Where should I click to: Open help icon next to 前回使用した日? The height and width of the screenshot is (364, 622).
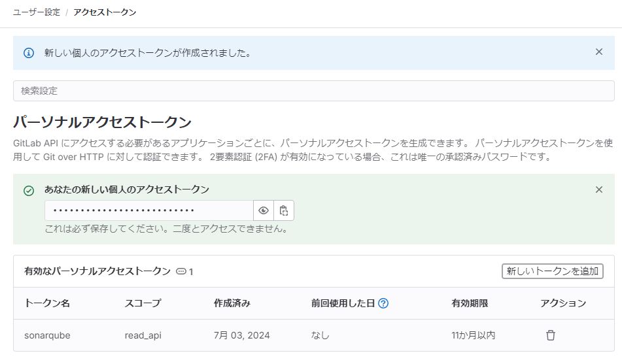[383, 303]
